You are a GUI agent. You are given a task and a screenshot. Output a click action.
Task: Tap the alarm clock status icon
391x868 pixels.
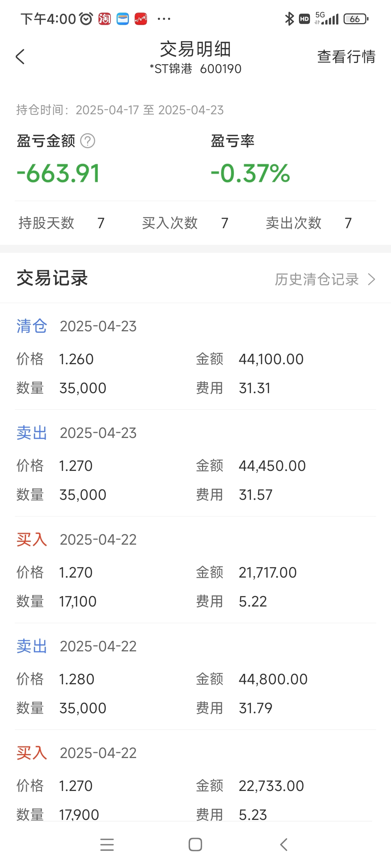click(x=86, y=19)
